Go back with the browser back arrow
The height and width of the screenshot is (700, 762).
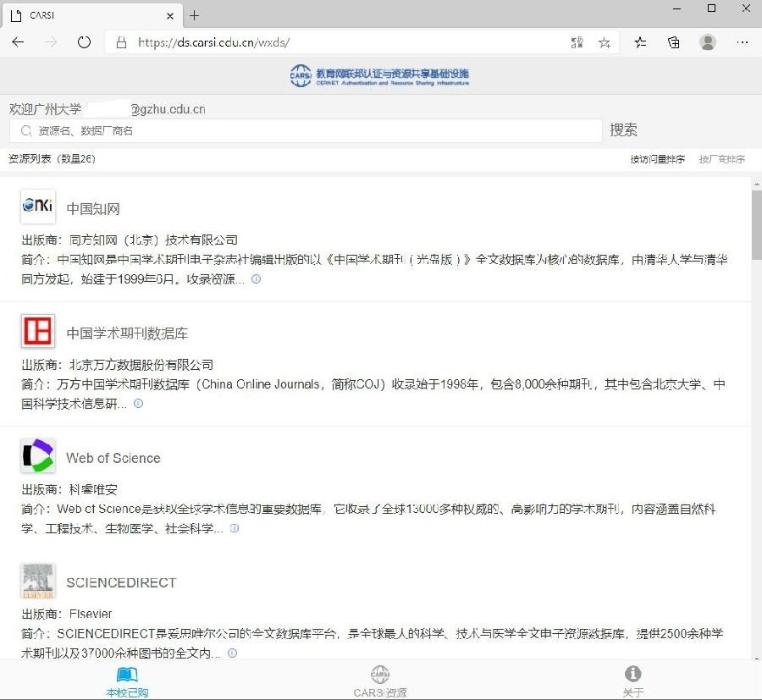(18, 42)
